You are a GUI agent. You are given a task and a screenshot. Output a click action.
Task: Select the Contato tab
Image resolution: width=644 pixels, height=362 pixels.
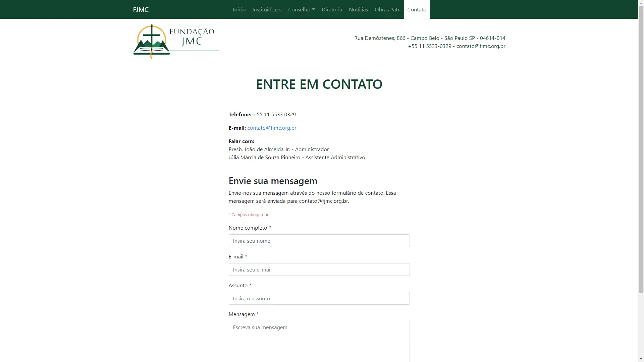[417, 9]
